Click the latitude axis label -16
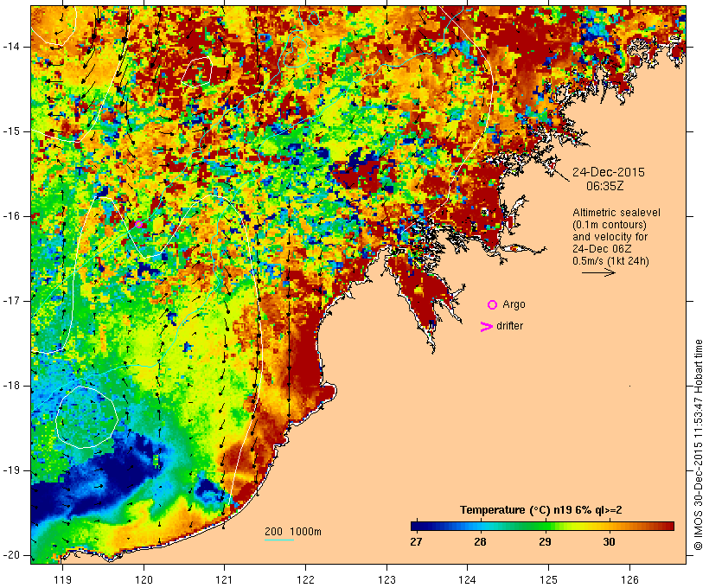The height and width of the screenshot is (588, 709). tap(11, 216)
